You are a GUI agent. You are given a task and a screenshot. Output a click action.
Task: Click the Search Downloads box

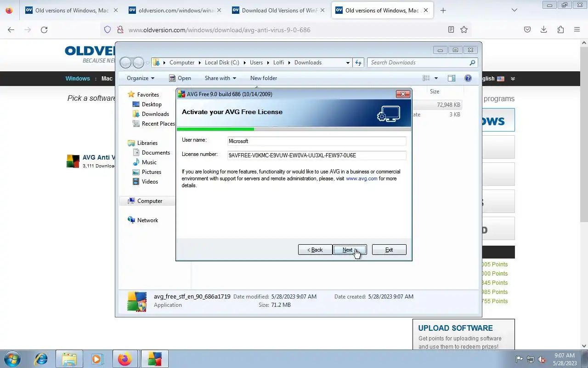pyautogui.click(x=422, y=63)
